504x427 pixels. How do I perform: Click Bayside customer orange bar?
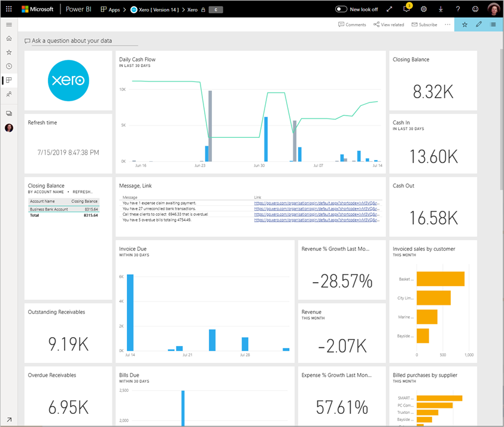point(423,336)
